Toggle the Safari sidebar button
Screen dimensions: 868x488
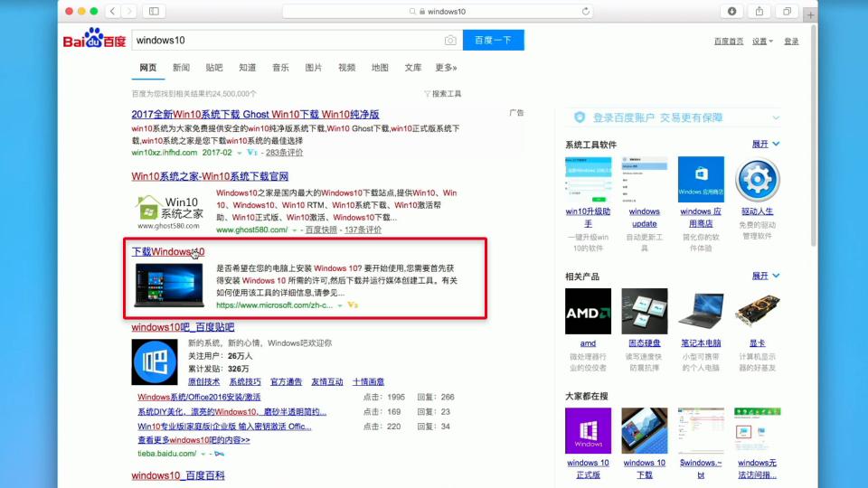point(154,11)
